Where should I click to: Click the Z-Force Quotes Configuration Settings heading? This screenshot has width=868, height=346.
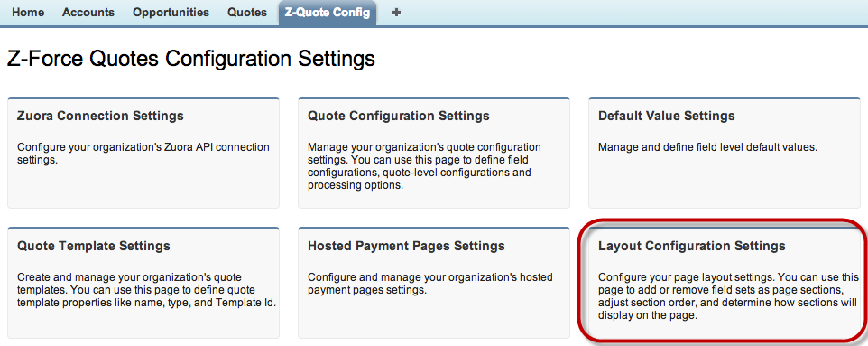point(191,59)
